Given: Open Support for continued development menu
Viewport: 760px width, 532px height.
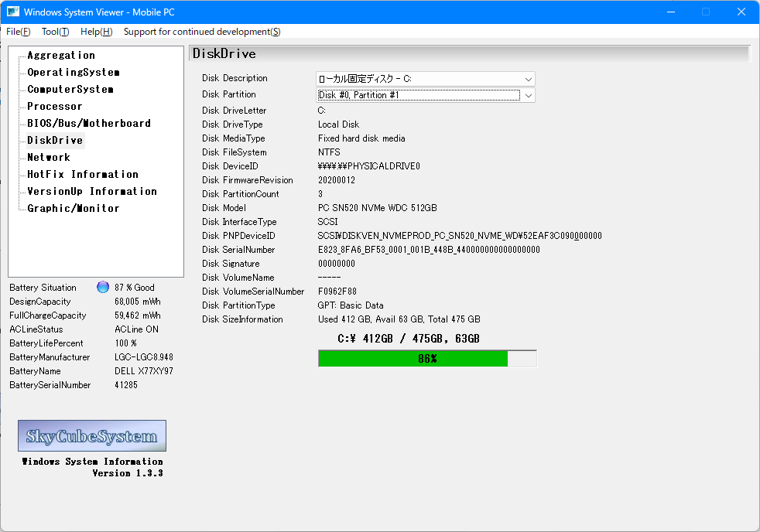Looking at the screenshot, I should 202,32.
